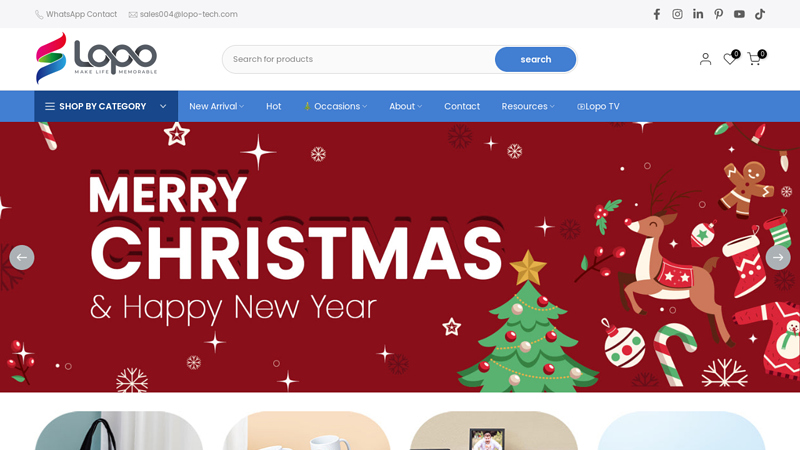Click the Lopo logo
This screenshot has height=450, width=800.
tap(96, 58)
